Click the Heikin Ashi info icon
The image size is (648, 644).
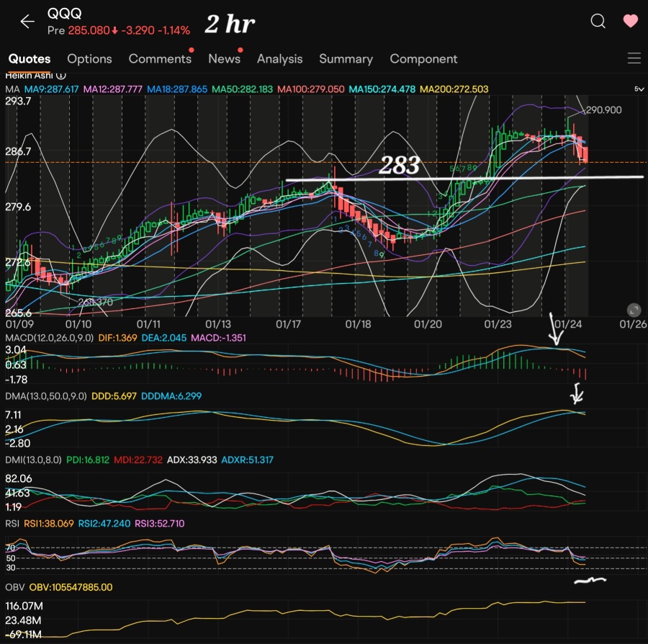click(x=60, y=76)
